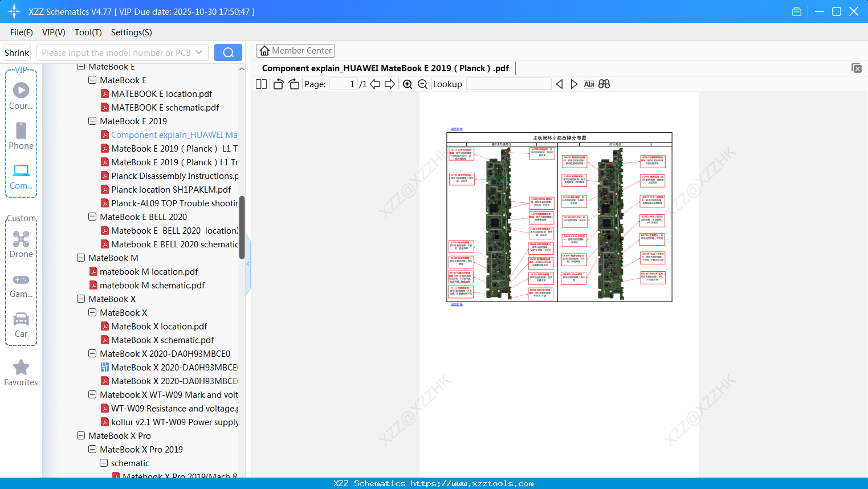
Task: Collapse the MateBook M group
Action: click(81, 258)
